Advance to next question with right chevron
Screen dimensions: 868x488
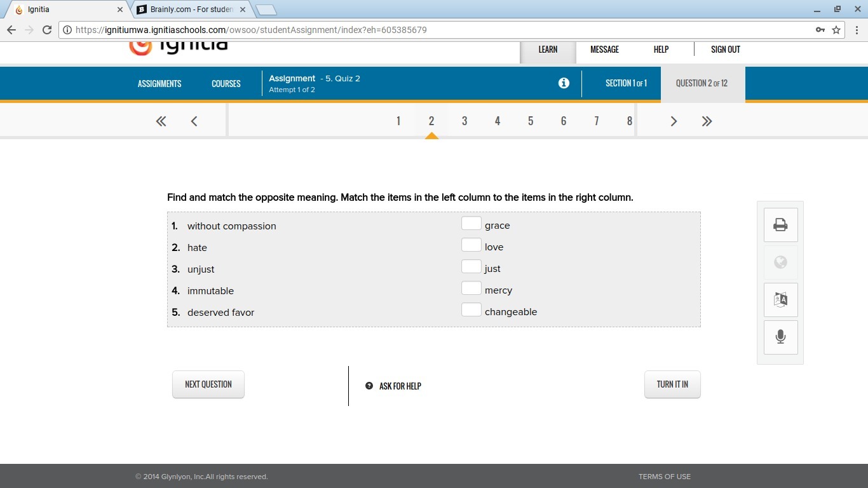(x=674, y=121)
